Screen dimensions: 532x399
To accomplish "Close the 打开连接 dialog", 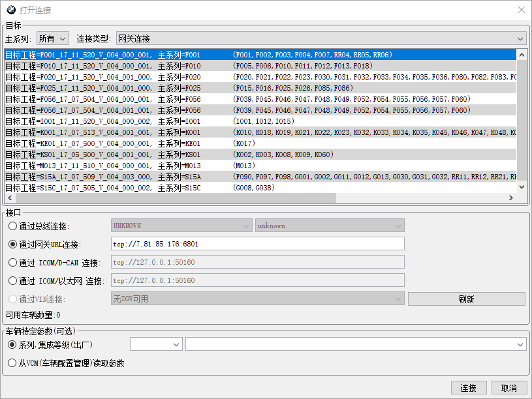I will (521, 10).
